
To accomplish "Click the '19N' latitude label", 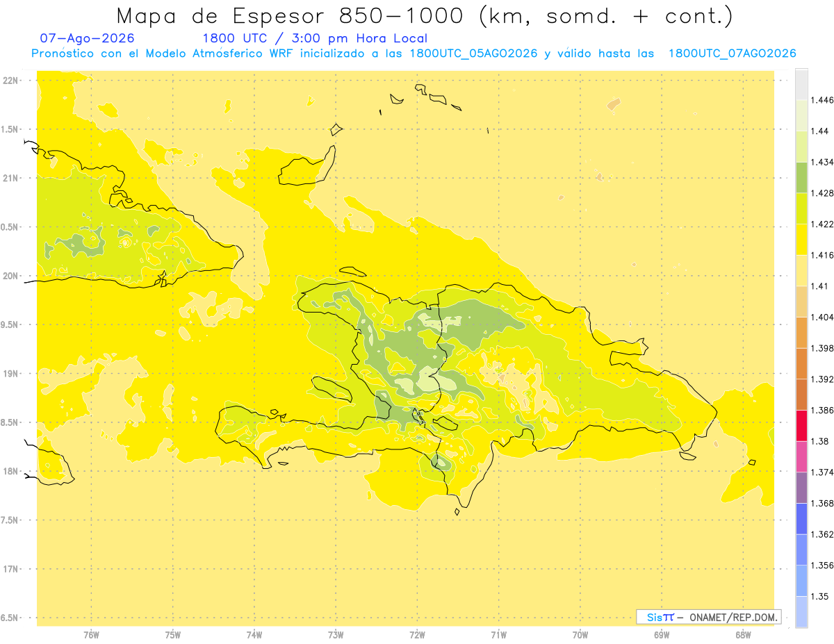I will click(x=12, y=374).
